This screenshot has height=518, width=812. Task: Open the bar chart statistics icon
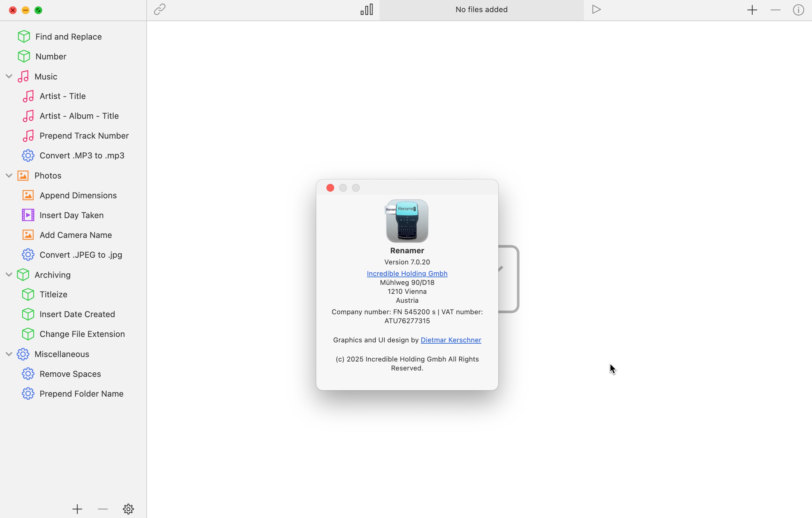click(366, 10)
